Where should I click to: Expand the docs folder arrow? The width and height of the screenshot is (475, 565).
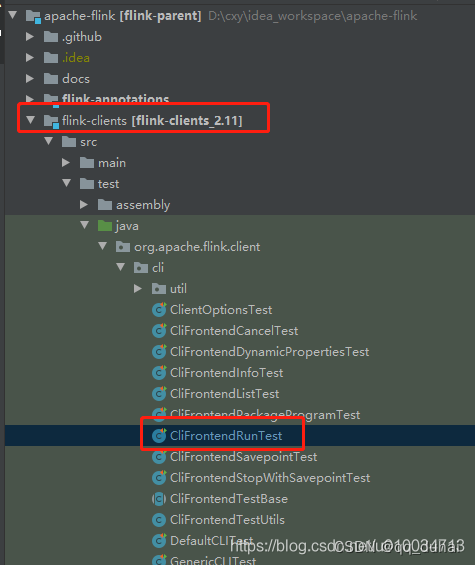(x=30, y=79)
